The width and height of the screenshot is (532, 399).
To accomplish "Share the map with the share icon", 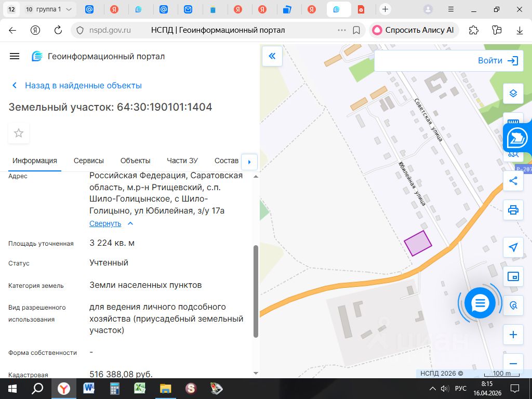I will tap(513, 181).
